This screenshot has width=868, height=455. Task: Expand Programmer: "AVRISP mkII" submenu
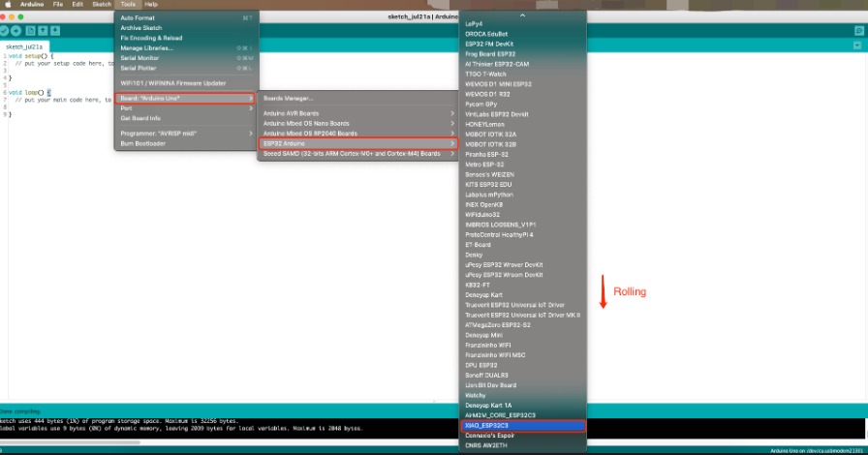click(186, 134)
